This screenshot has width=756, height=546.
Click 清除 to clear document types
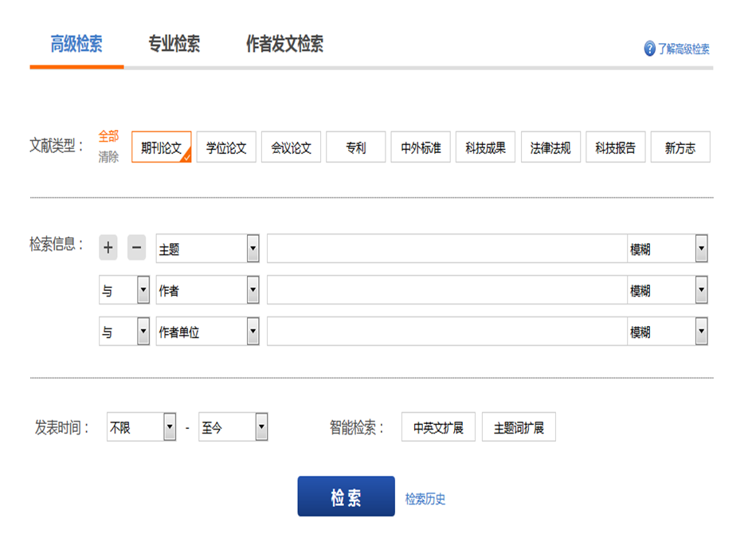[108, 157]
